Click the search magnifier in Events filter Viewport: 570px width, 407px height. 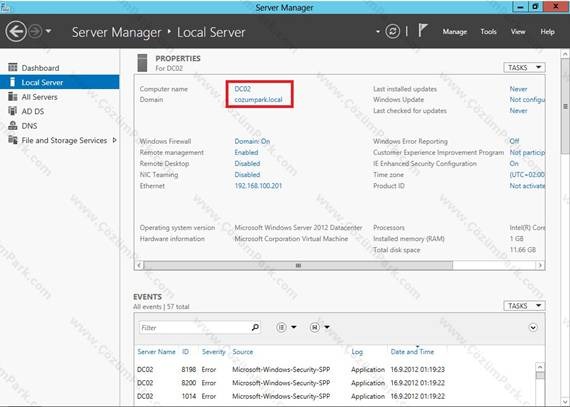pos(256,327)
